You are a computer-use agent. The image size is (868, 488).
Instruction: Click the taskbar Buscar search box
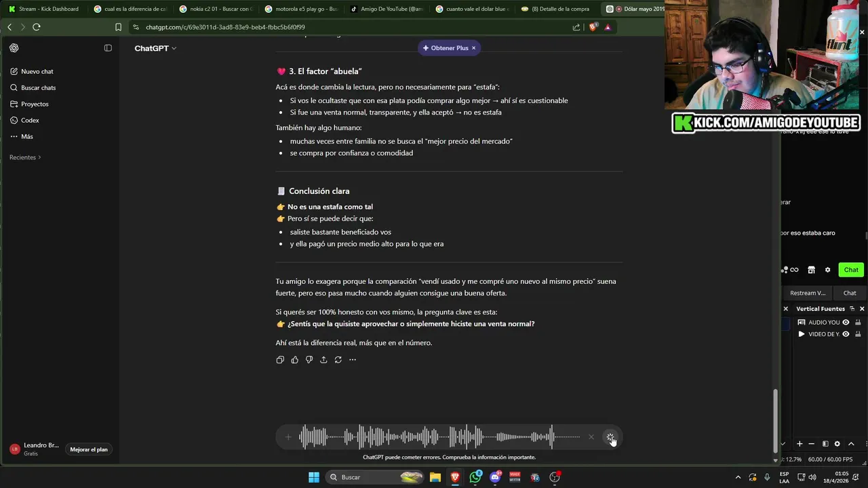point(376,477)
